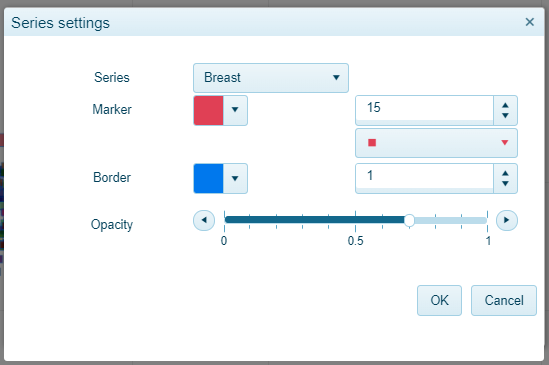Viewport: 549px width, 365px height.
Task: Click the opacity track at the 1 mark
Action: tap(487, 220)
